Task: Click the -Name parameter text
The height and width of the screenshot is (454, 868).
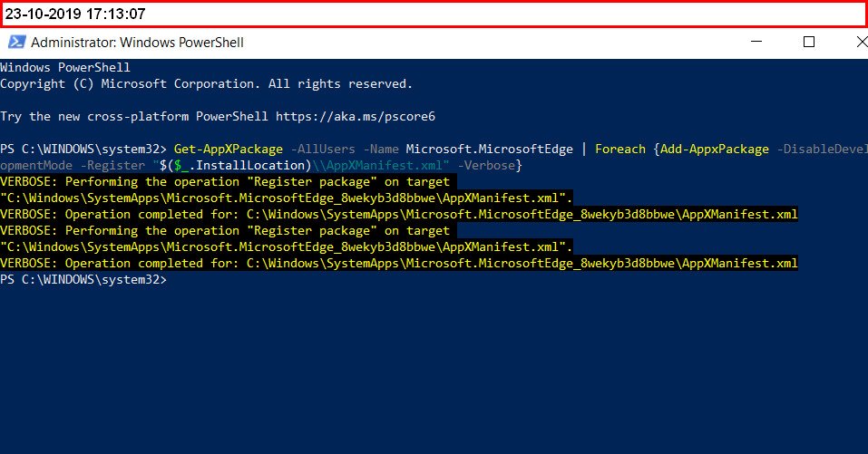Action: coord(381,150)
